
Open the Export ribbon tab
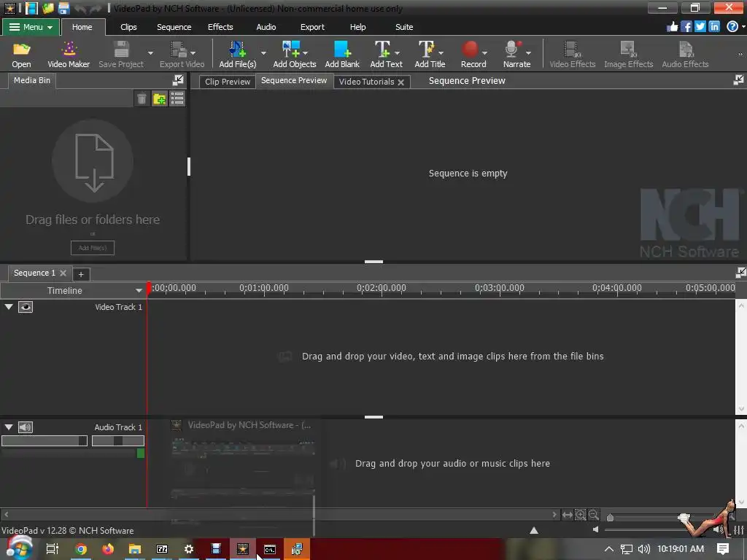point(312,27)
